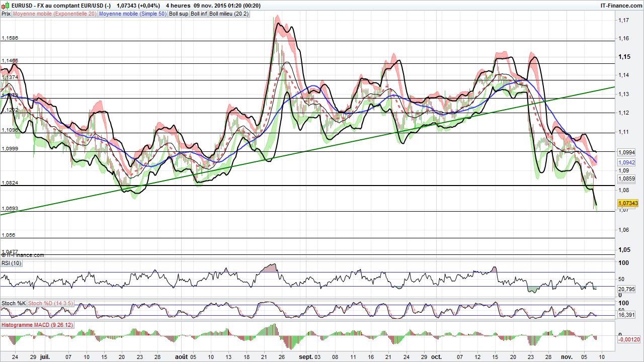Click the candlestick icon beside EURUSD title
Viewport: 644px width, 362px height.
pos(6,6)
